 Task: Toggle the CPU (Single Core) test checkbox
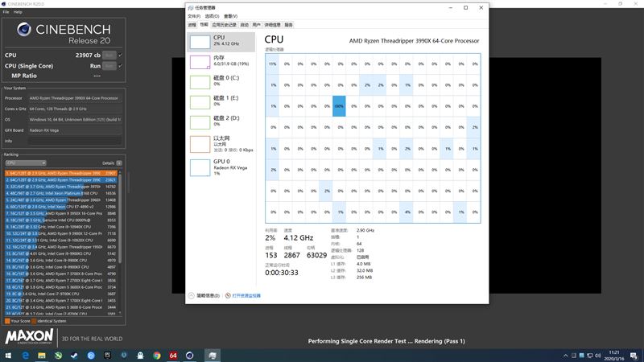pos(120,66)
